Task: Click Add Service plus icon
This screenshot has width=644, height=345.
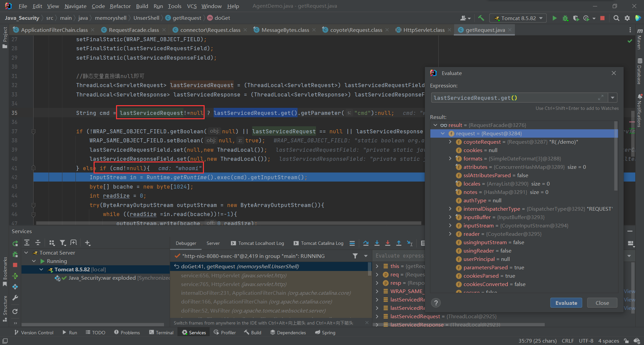Action: click(x=88, y=243)
